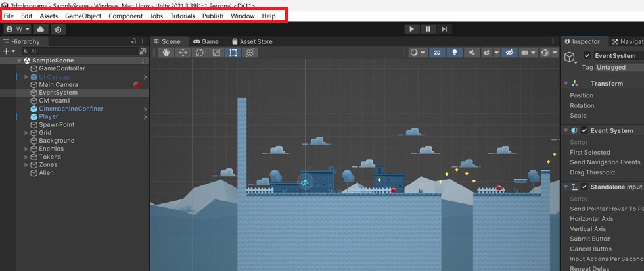Start Play mode
Screen dimensions: 644x271
[412, 29]
